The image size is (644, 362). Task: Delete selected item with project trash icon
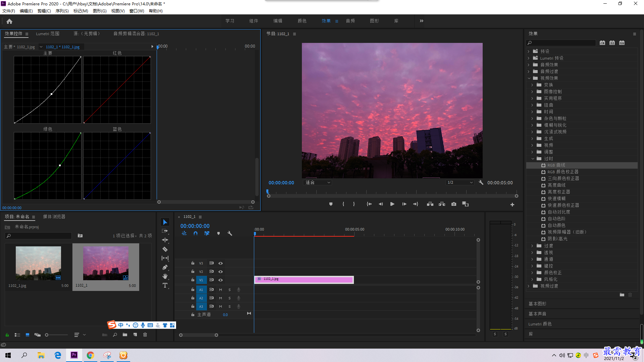145,335
